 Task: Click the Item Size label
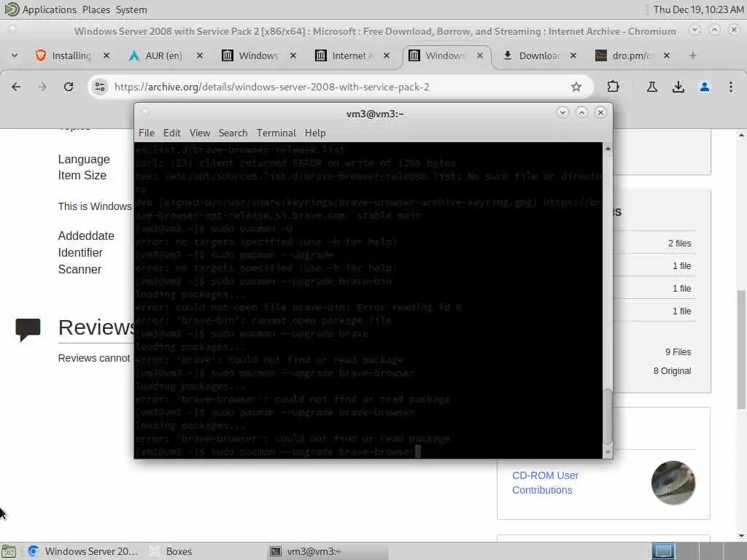point(82,175)
